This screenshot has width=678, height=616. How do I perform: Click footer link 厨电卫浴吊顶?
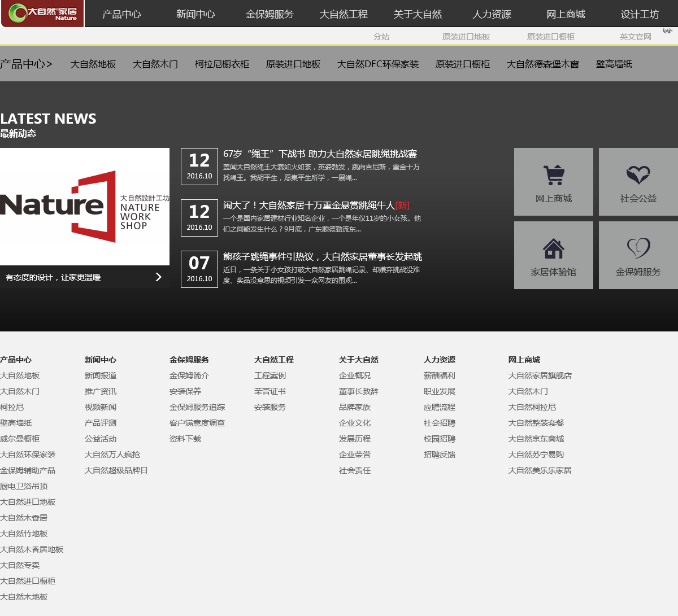pyautogui.click(x=24, y=486)
